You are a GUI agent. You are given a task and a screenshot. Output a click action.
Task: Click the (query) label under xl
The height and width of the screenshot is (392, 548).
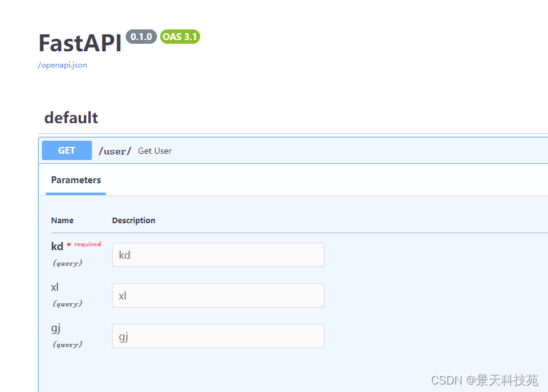68,304
